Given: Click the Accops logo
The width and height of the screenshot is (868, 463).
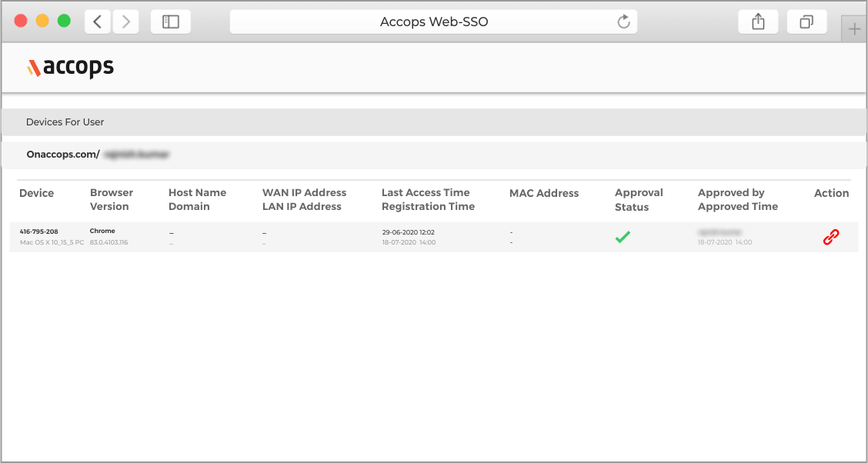Looking at the screenshot, I should point(71,68).
